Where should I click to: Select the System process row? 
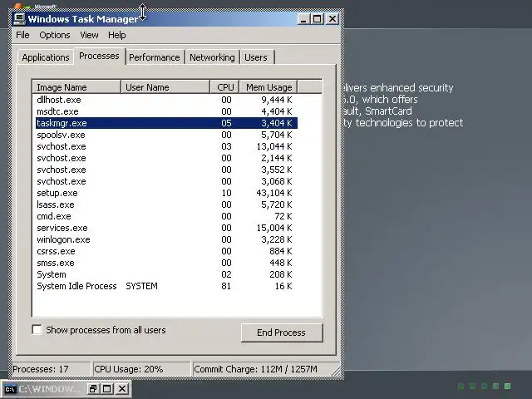166,274
